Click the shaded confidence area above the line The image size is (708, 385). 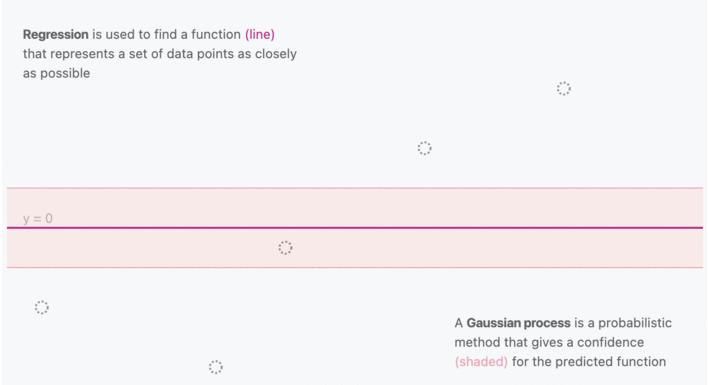[x=355, y=207]
